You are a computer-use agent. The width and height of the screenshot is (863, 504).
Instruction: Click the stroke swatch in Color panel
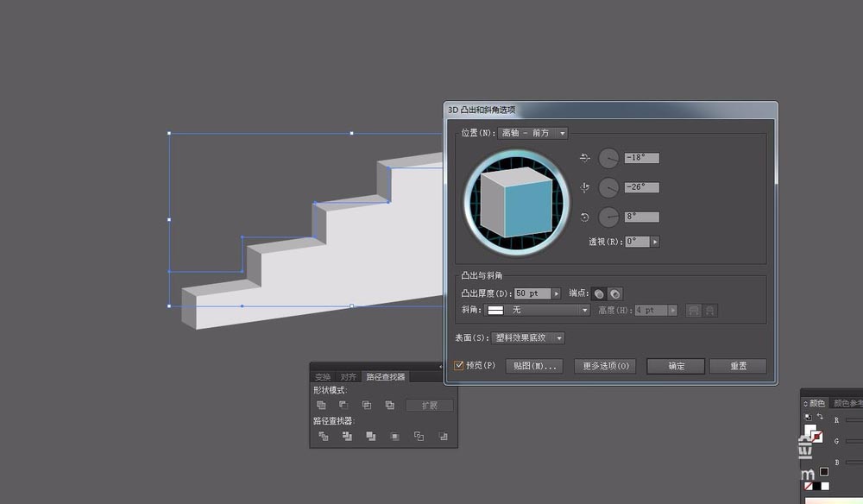pos(817,437)
